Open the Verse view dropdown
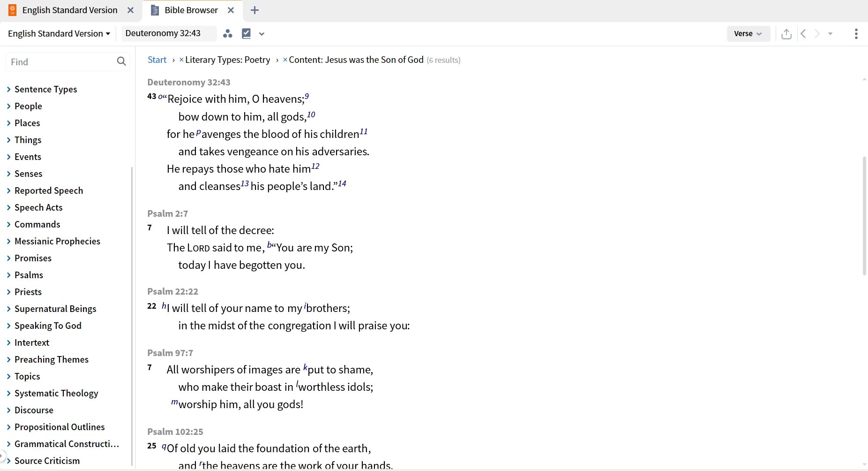868x471 pixels. [748, 33]
